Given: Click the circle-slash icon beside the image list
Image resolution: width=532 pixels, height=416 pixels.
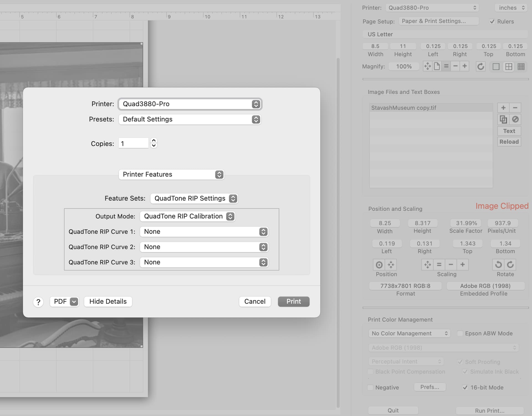Looking at the screenshot, I should tap(515, 120).
